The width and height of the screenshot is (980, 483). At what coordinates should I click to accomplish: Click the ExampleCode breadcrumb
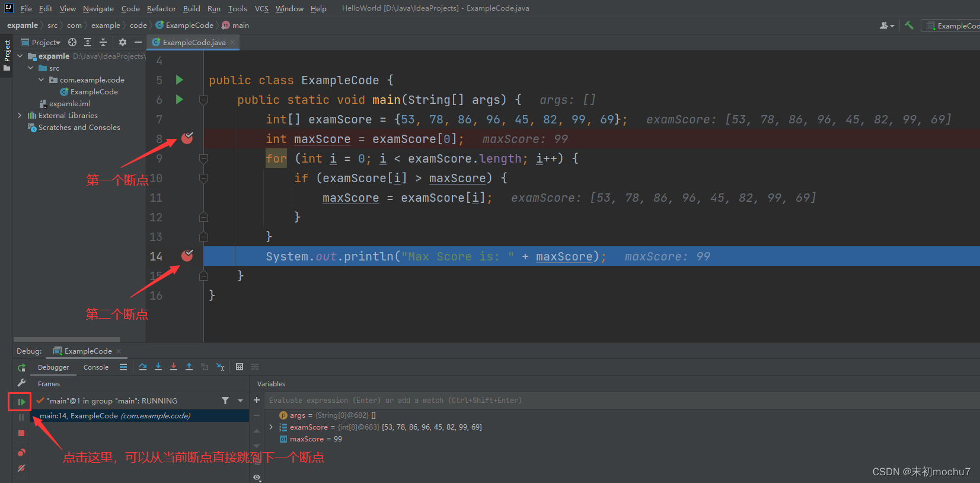click(x=184, y=26)
